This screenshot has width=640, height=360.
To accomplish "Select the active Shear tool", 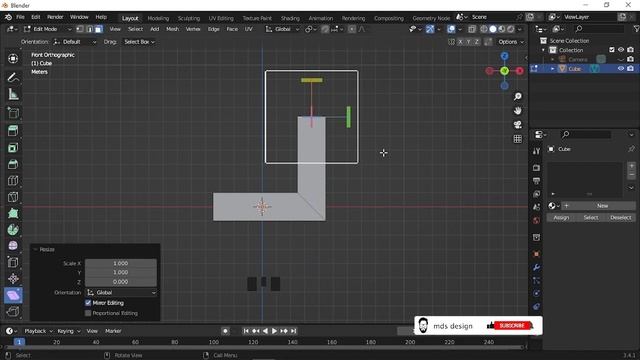I will click(13, 295).
